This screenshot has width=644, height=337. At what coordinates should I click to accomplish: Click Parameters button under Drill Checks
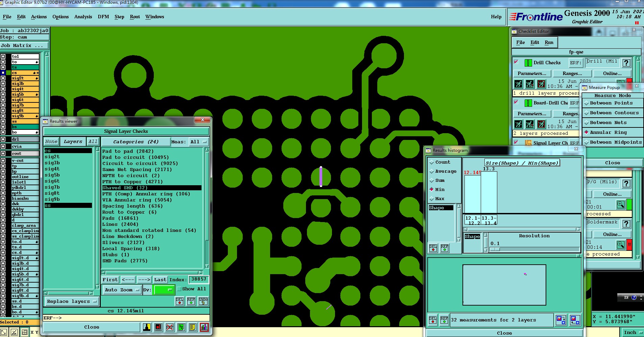point(532,74)
